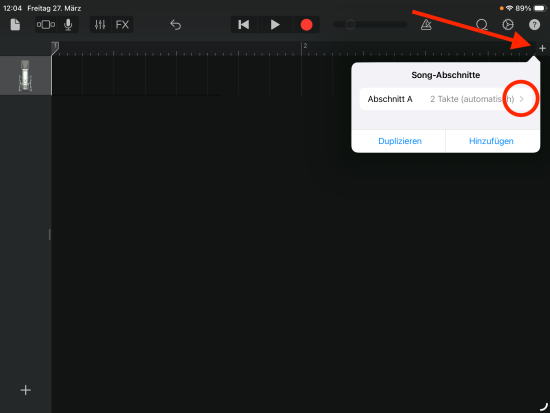Start song playback
This screenshot has width=550, height=413.
(275, 25)
